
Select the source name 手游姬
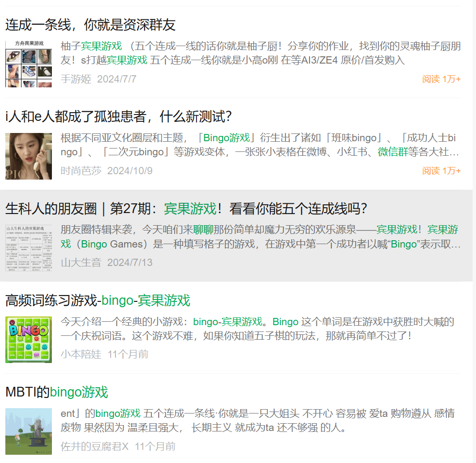[x=76, y=79]
